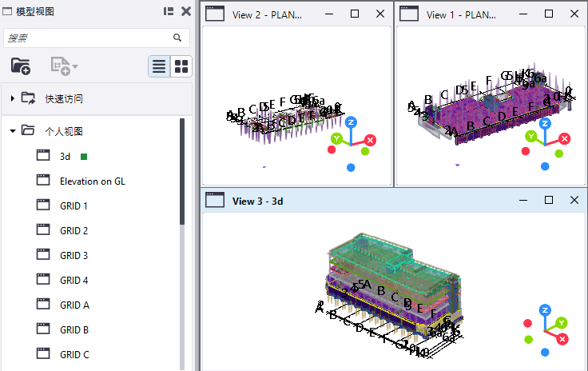Image resolution: width=588 pixels, height=371 pixels.
Task: Click the X axis in View 3 gizmo
Action: coord(562,340)
